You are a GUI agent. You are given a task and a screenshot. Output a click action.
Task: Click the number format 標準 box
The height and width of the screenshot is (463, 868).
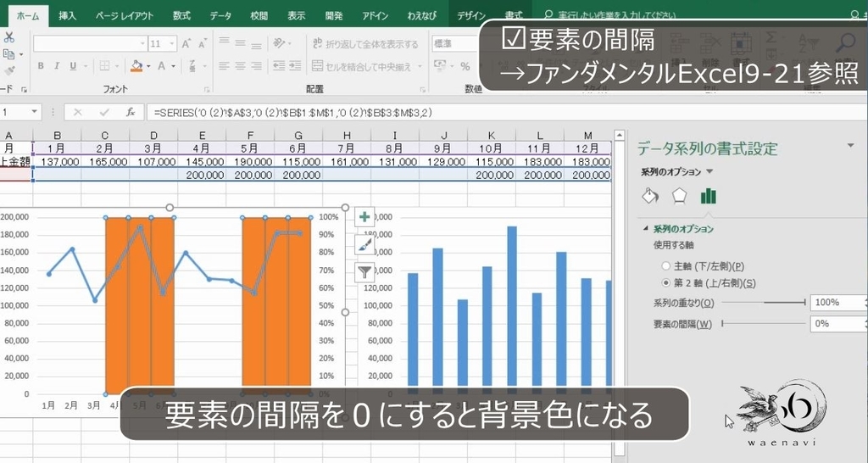coord(454,44)
